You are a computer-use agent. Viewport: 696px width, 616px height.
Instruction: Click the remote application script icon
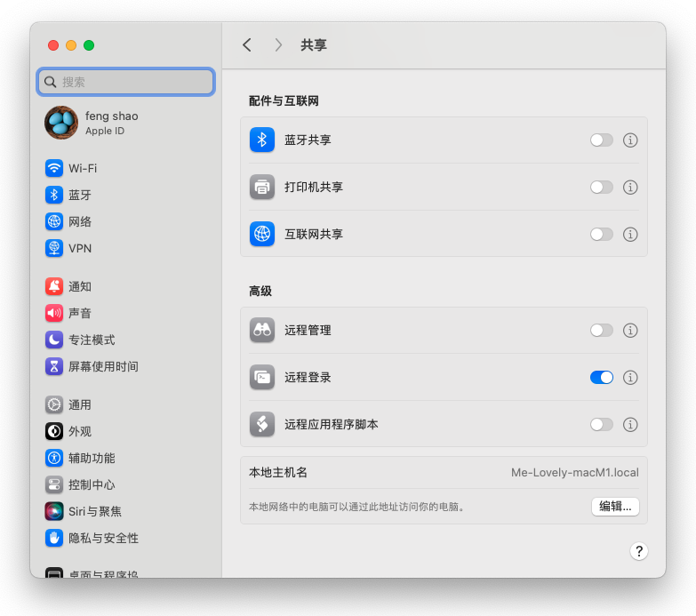262,425
